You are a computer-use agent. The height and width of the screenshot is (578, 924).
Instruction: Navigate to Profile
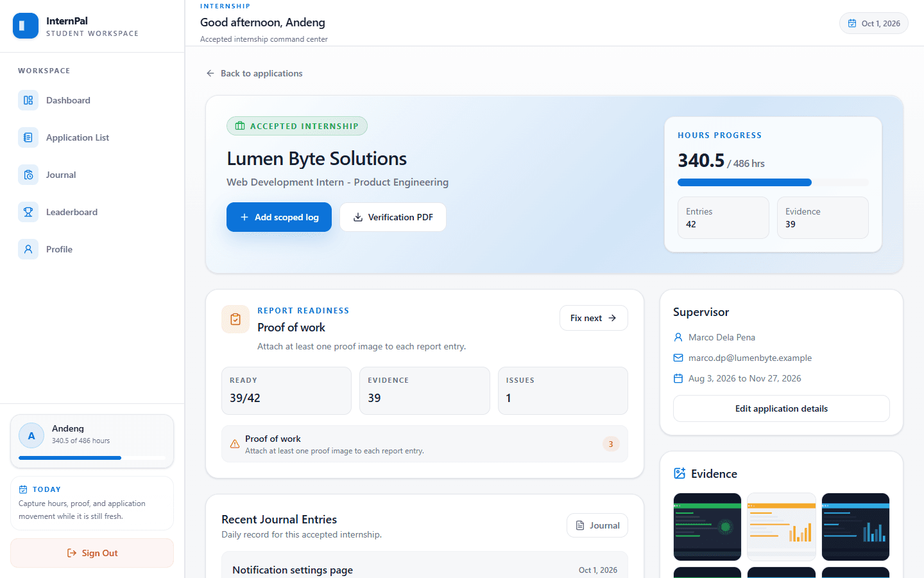click(x=92, y=249)
